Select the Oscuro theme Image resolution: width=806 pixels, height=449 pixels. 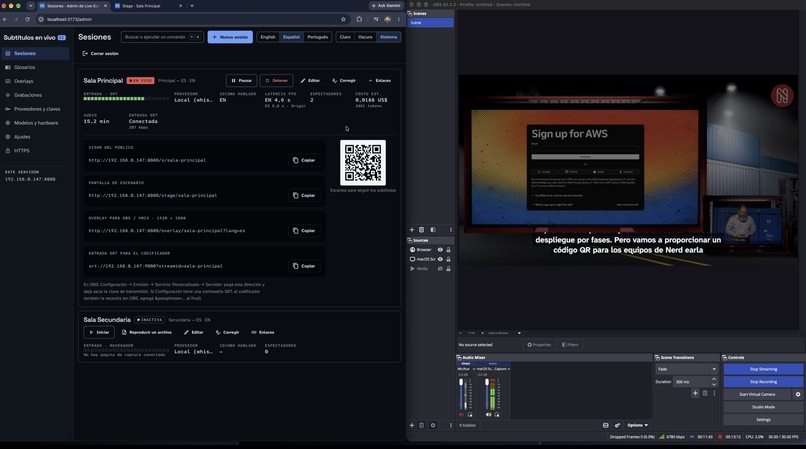click(x=365, y=37)
